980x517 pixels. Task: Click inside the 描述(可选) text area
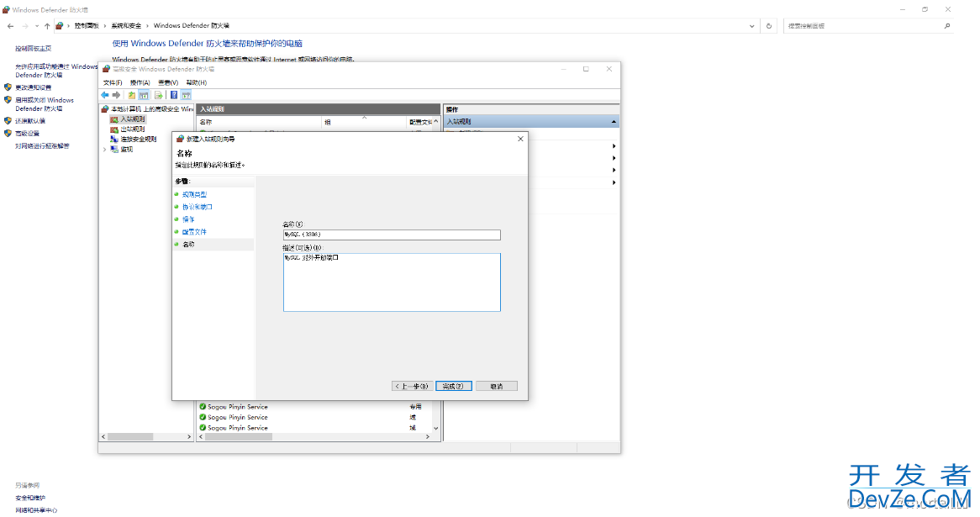click(x=392, y=282)
